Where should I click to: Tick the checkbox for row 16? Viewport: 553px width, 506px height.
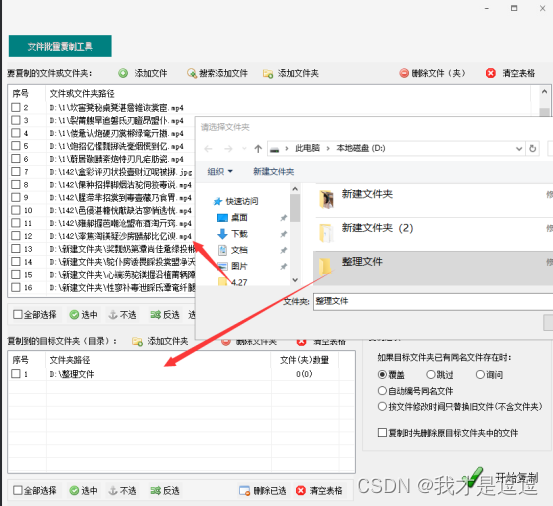click(16, 287)
